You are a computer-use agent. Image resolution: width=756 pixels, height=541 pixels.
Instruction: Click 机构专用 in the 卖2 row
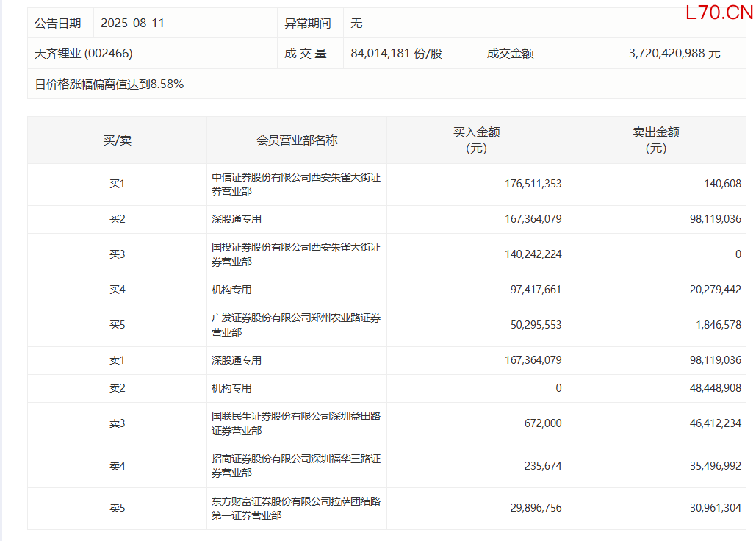pyautogui.click(x=231, y=388)
